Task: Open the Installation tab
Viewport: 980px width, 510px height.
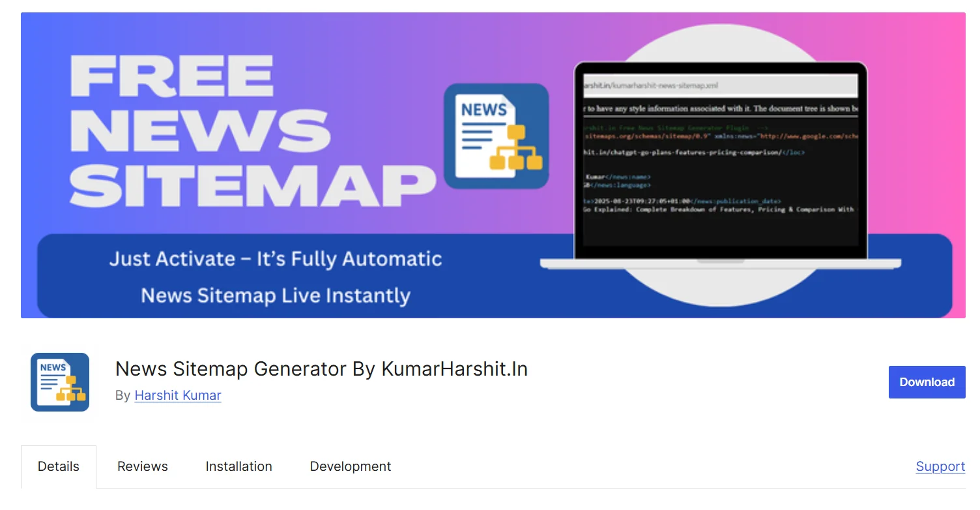Action: (238, 466)
